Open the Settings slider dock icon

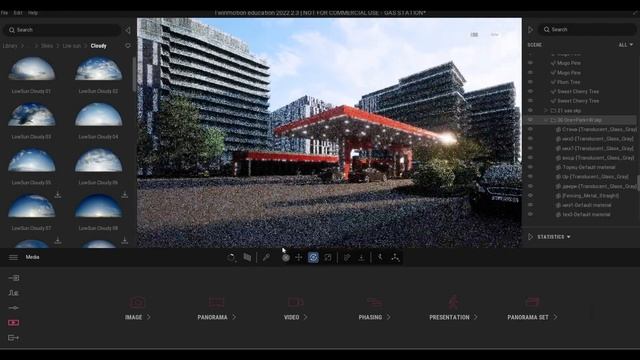pos(13,308)
